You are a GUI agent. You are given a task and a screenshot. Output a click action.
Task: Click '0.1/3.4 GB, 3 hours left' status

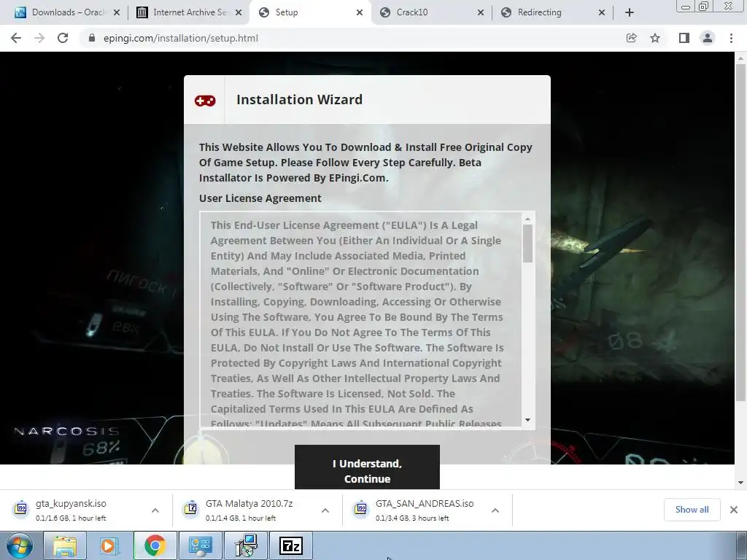pyautogui.click(x=412, y=518)
